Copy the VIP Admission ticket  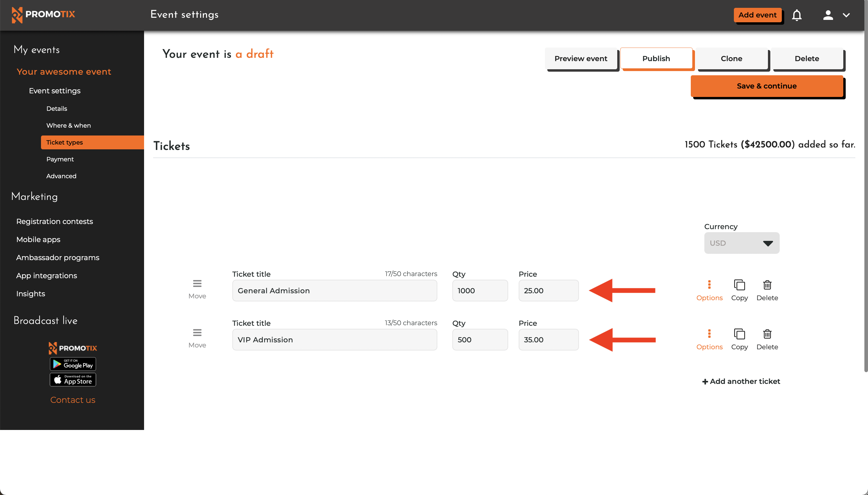point(739,339)
